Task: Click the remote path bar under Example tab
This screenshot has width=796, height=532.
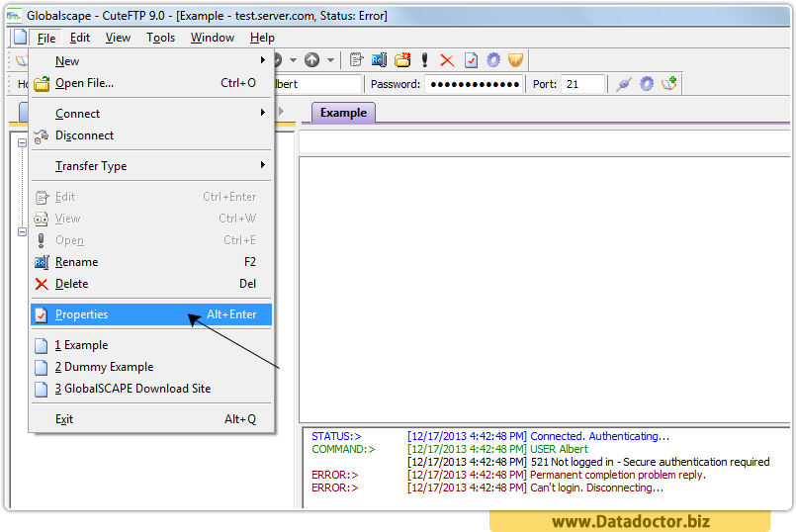Action: pos(544,142)
